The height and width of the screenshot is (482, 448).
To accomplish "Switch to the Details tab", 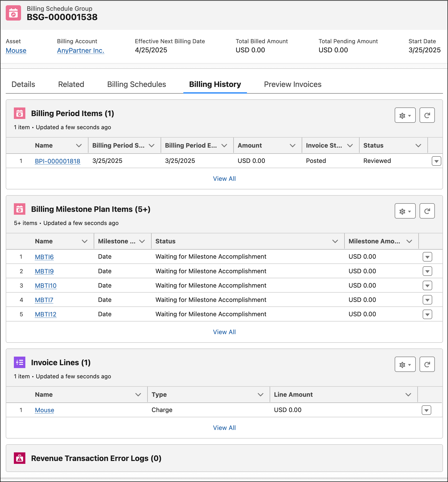I will 23,84.
